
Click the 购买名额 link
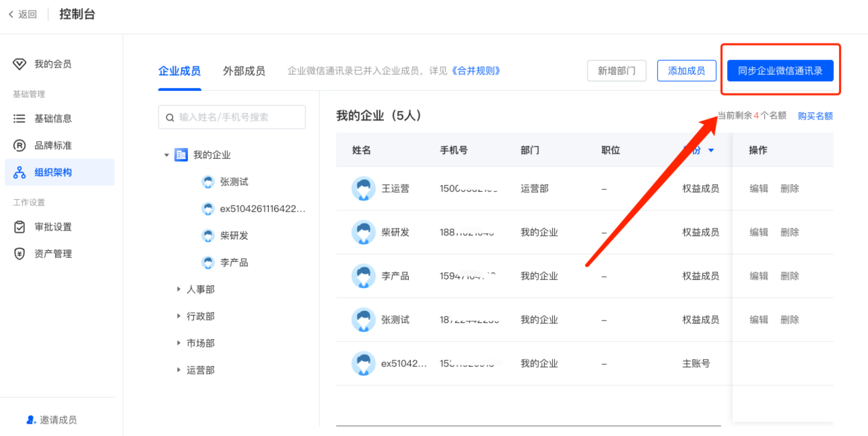815,116
